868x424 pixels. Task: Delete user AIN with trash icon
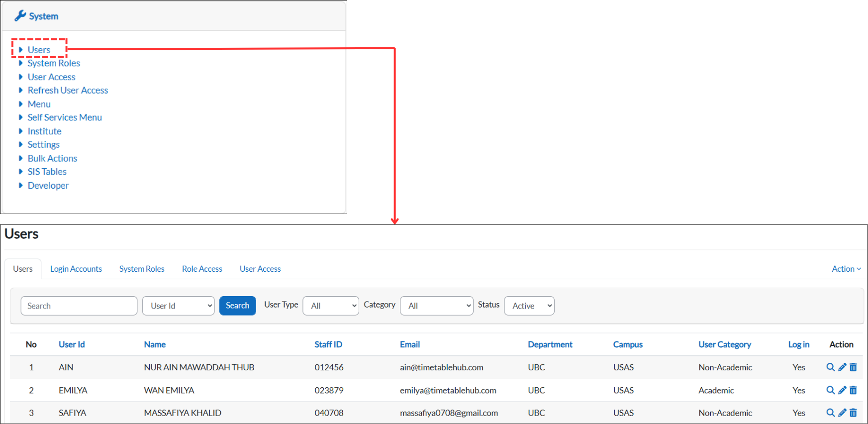pos(853,367)
